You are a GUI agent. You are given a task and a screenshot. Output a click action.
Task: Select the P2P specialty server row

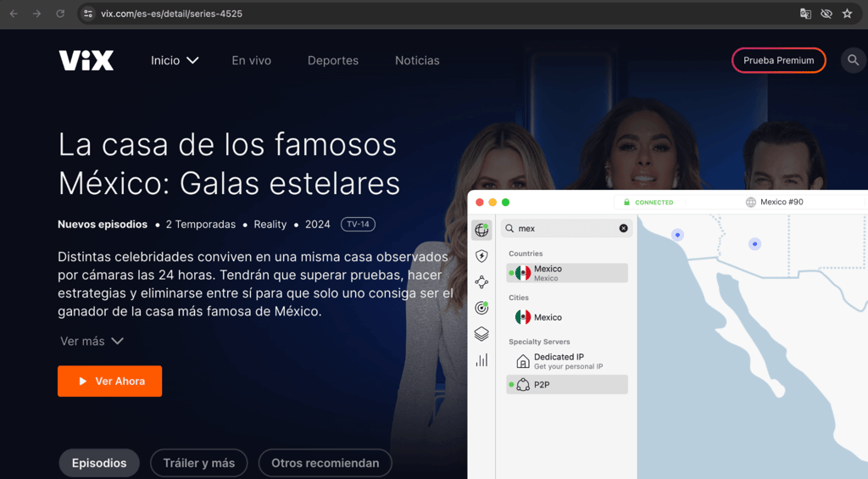click(x=567, y=384)
